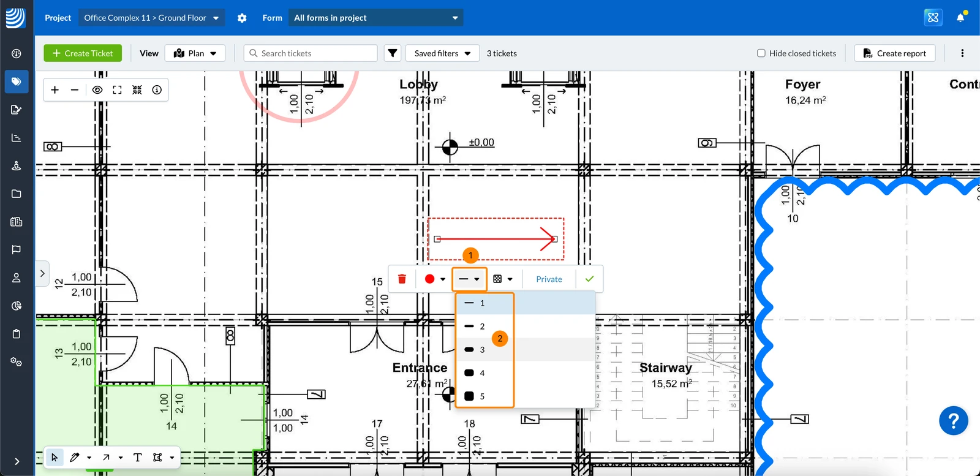Expand the Plan view dropdown

(195, 53)
